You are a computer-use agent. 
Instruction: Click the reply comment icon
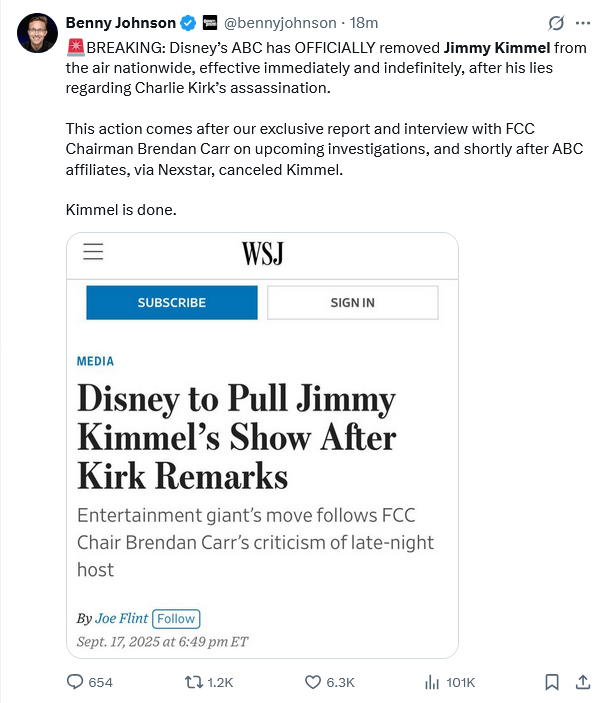click(x=75, y=682)
